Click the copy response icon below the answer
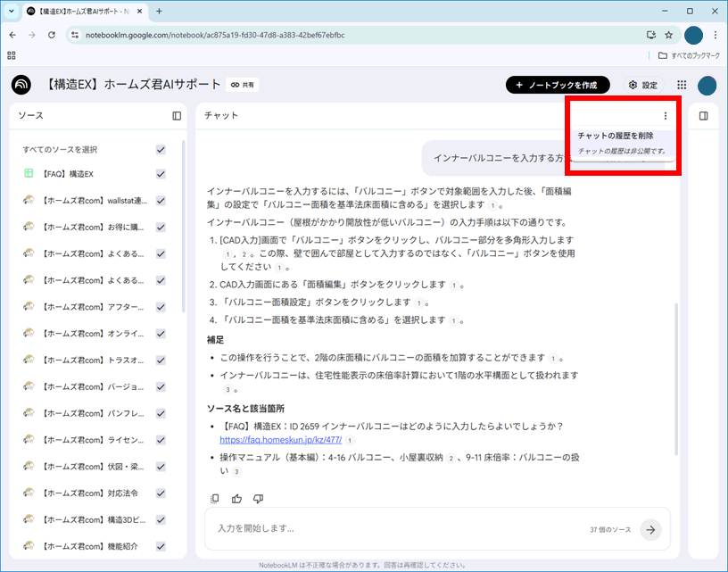 (x=215, y=499)
